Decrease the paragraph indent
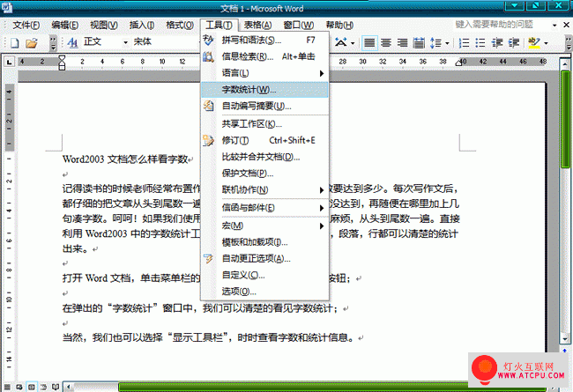The image size is (573, 392). pos(497,43)
